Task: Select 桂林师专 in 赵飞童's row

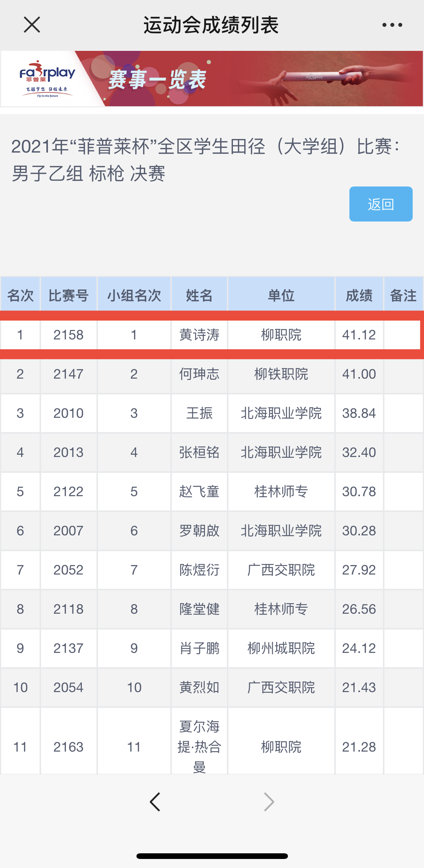Action: 281,492
